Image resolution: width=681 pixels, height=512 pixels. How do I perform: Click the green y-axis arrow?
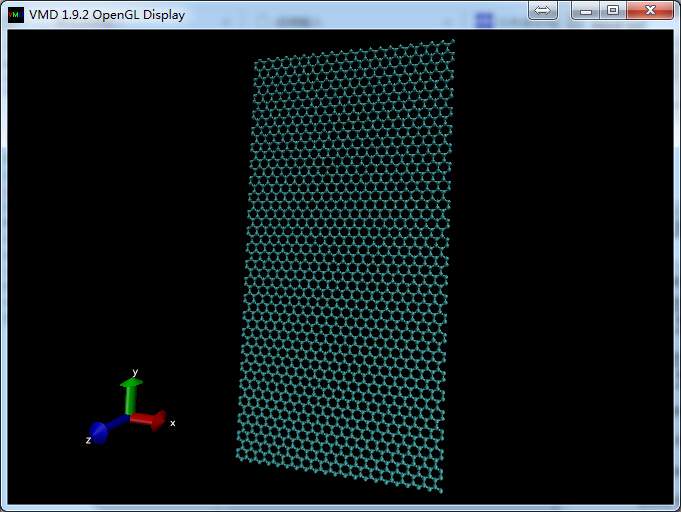[130, 396]
